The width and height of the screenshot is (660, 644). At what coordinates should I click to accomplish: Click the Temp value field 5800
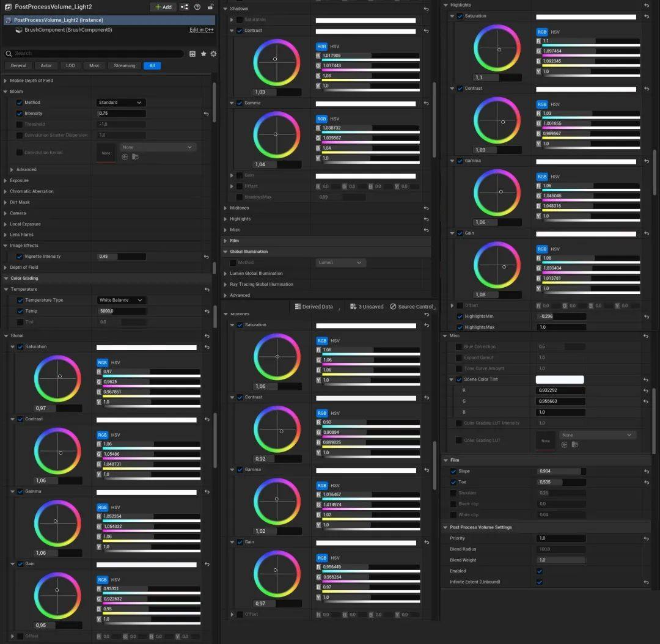(x=121, y=311)
